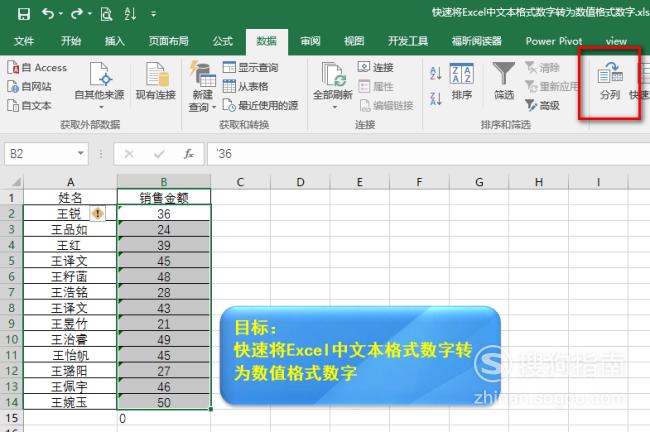Sort ascending with the A-Z icon

click(x=436, y=73)
